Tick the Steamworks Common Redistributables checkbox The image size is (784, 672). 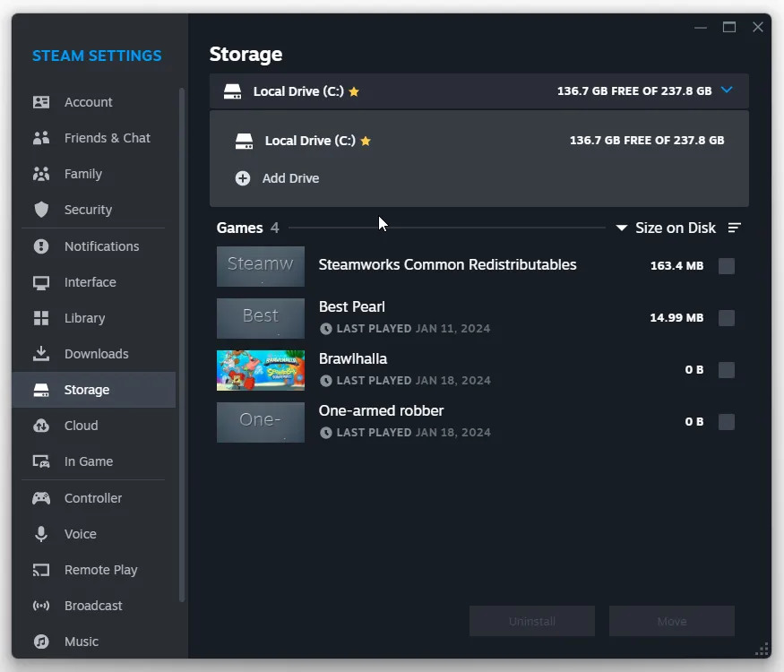pyautogui.click(x=727, y=266)
